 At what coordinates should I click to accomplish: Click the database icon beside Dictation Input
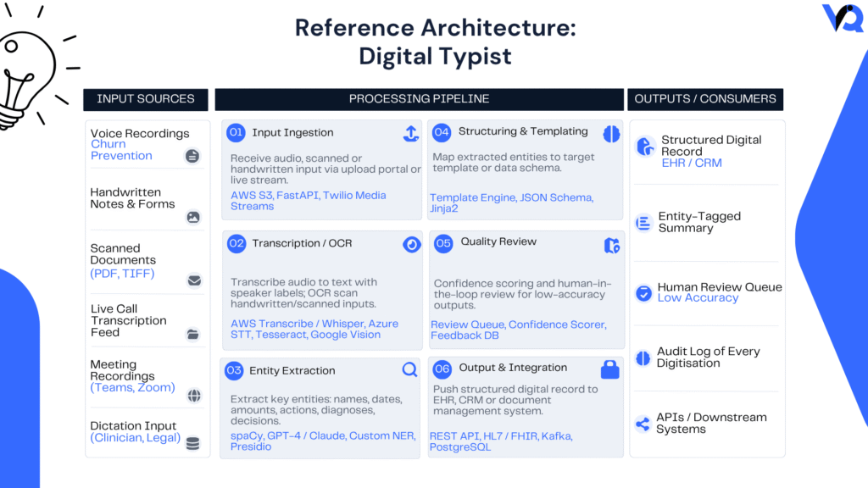click(x=192, y=443)
